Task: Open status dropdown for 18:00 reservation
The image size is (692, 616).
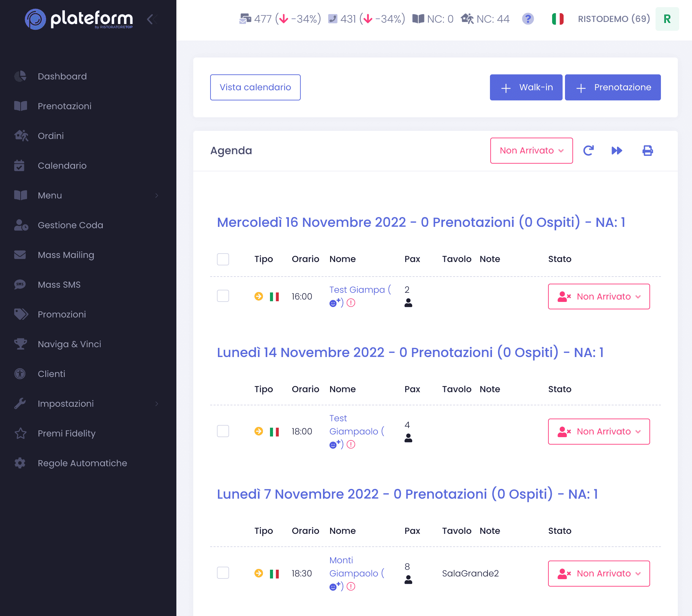Action: point(598,431)
